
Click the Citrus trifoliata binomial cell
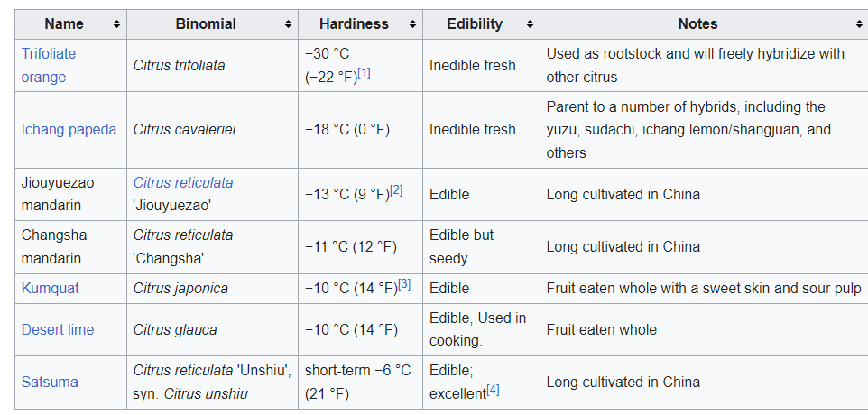coord(180,65)
